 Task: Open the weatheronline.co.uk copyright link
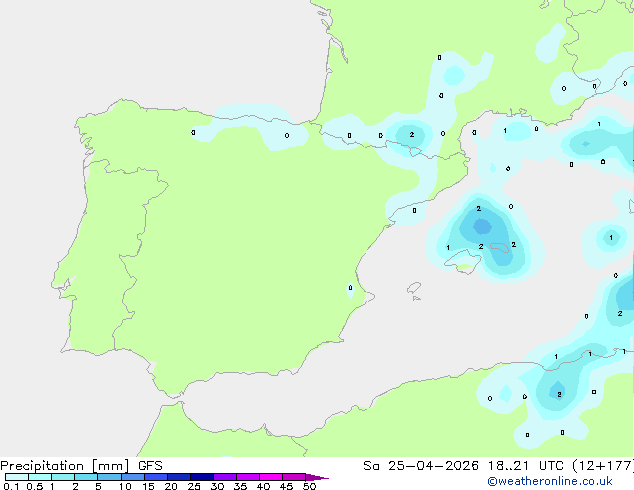click(550, 481)
